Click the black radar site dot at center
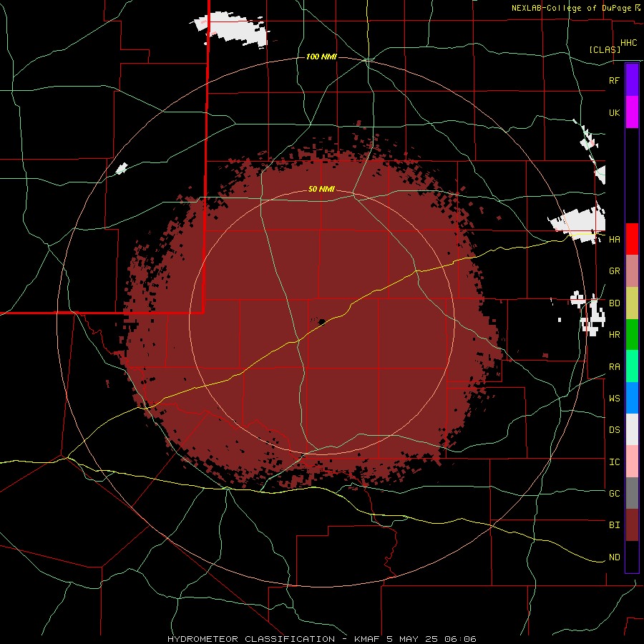Screen dimensions: 644x644 (x=321, y=321)
